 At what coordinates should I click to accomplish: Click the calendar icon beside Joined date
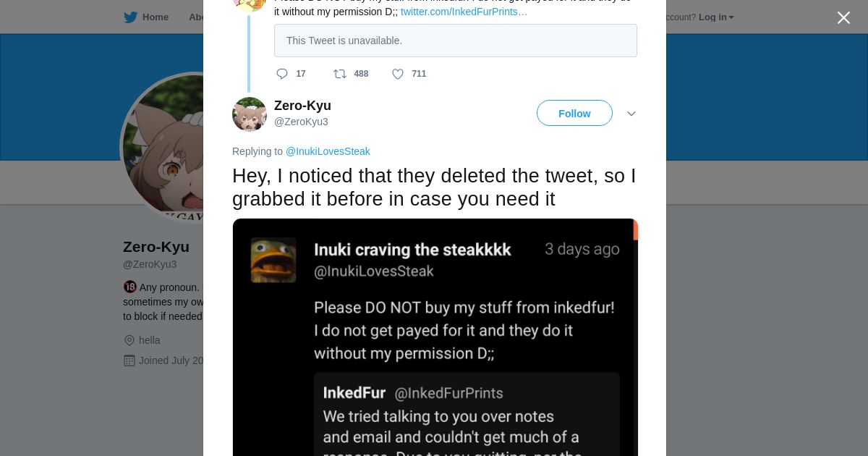[129, 360]
